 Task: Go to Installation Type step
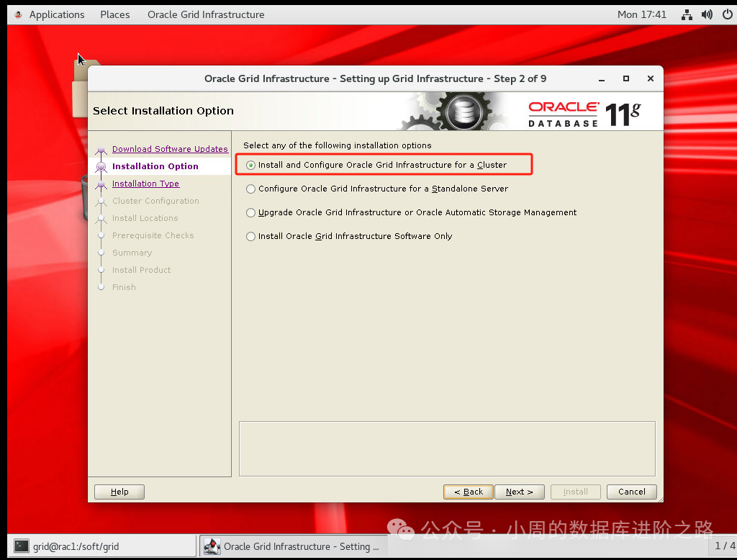click(x=145, y=184)
